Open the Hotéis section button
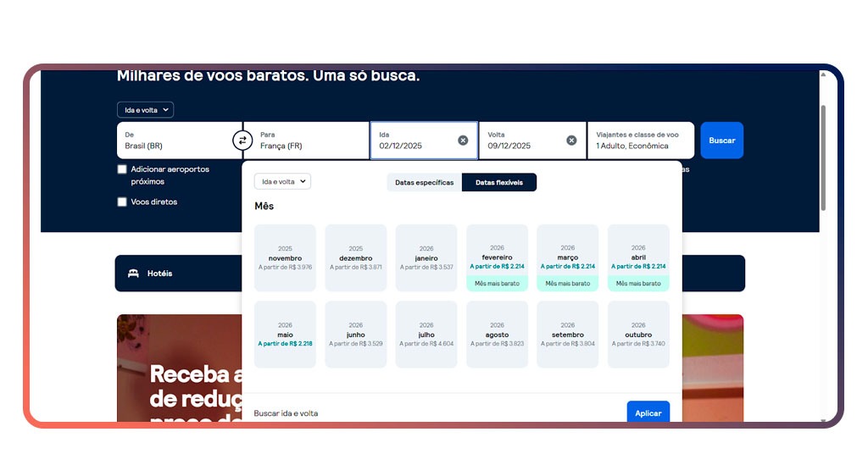The width and height of the screenshot is (868, 454). [x=179, y=274]
